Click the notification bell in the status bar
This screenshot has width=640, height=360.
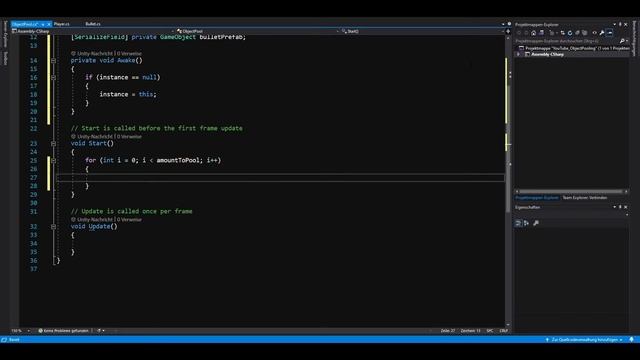pyautogui.click(x=631, y=340)
